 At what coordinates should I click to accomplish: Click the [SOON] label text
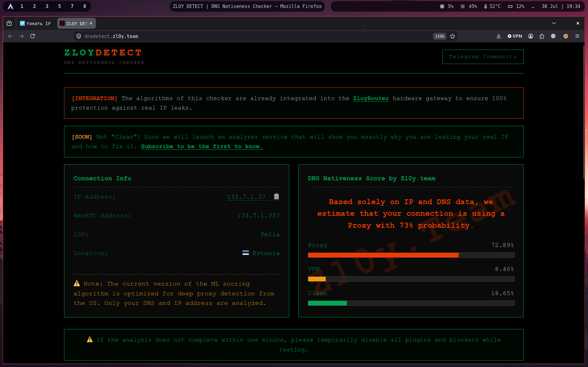[x=82, y=137]
